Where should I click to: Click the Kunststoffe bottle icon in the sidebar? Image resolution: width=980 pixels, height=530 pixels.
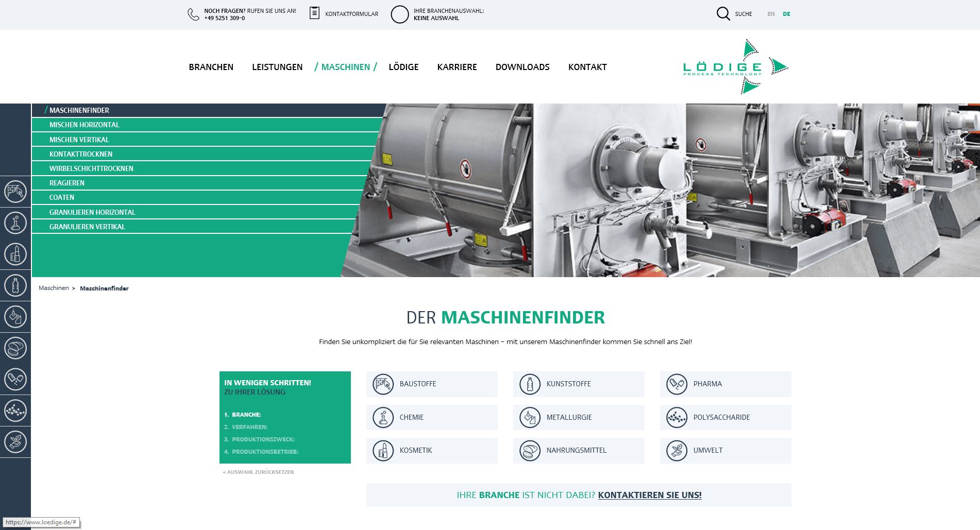[15, 286]
